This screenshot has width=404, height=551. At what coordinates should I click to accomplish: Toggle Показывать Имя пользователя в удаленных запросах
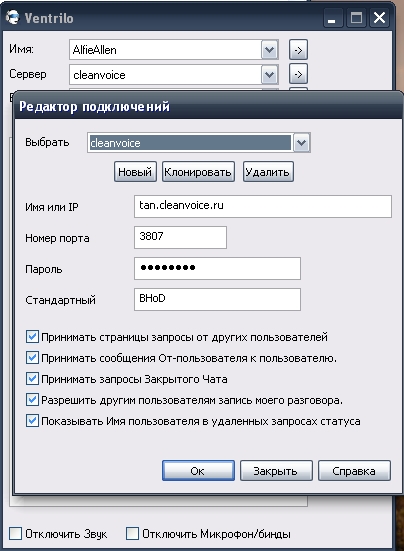coord(32,421)
